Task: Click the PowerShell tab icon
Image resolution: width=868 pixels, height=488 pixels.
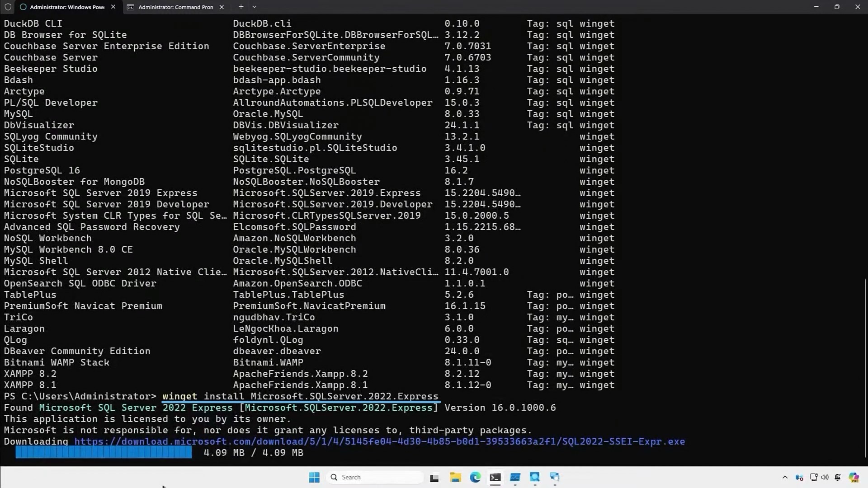Action: 23,7
